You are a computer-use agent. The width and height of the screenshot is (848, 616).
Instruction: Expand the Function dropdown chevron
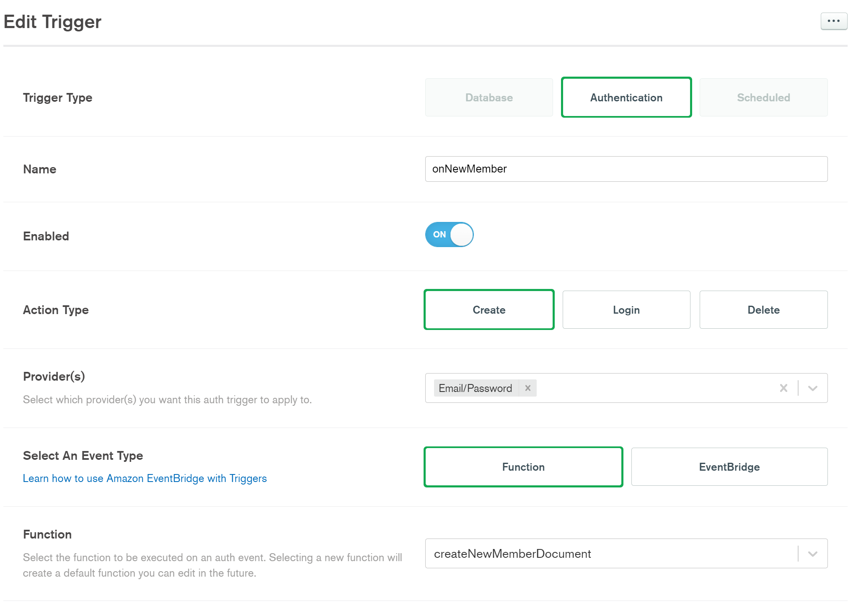click(813, 554)
